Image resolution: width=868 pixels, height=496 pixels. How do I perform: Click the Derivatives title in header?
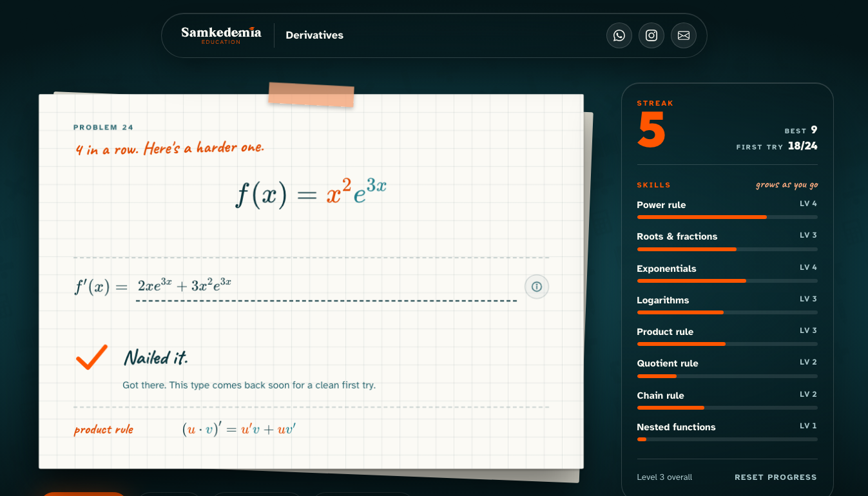(314, 35)
